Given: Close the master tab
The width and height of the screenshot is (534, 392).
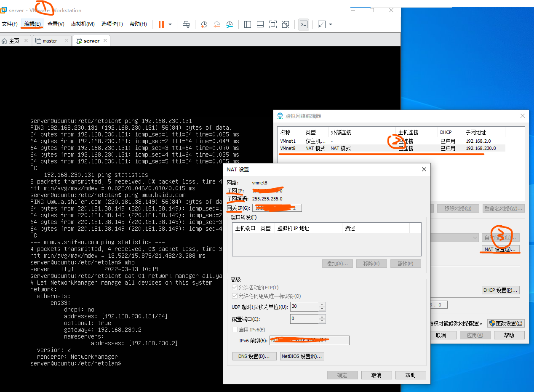Looking at the screenshot, I should click(66, 41).
